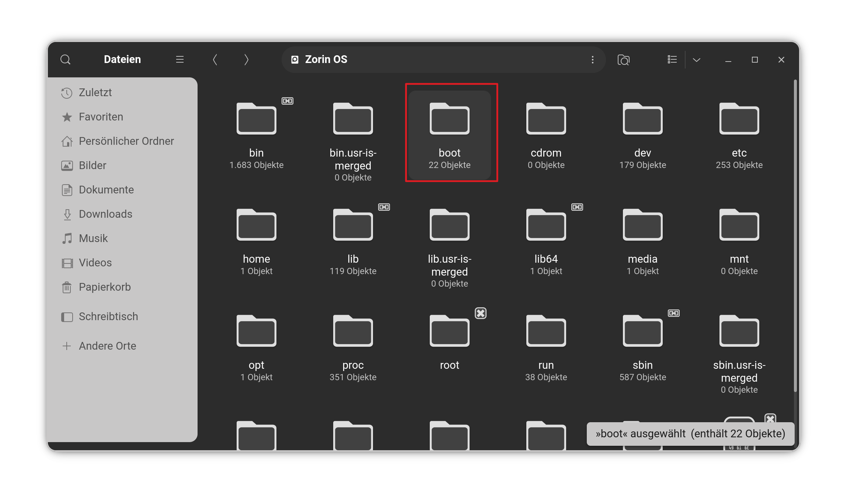This screenshot has height=504, width=847.
Task: Select the lib.usr-is-merged folder icon
Action: click(450, 225)
